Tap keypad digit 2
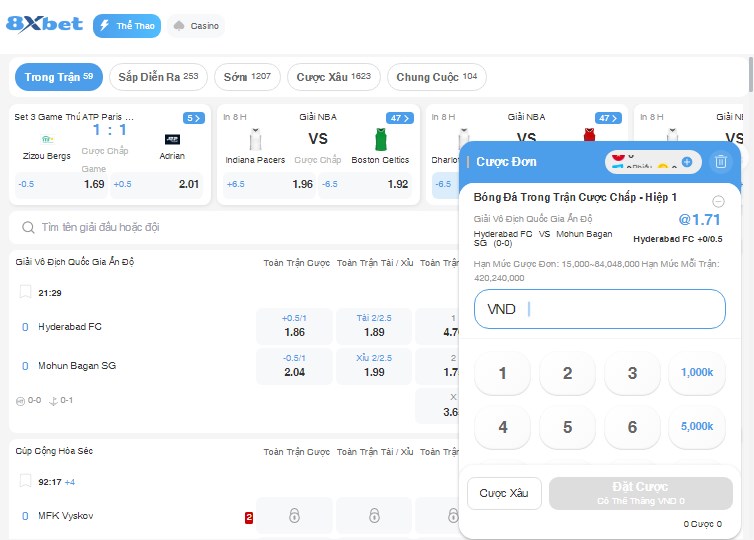The height and width of the screenshot is (540, 754). (x=567, y=373)
